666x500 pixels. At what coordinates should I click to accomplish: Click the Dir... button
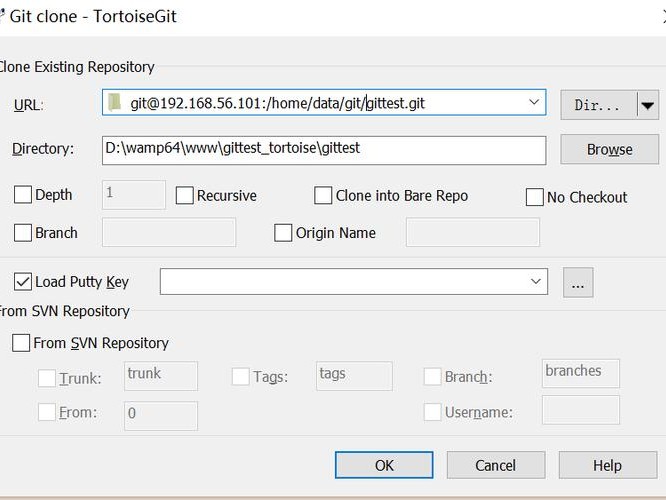[x=598, y=105]
